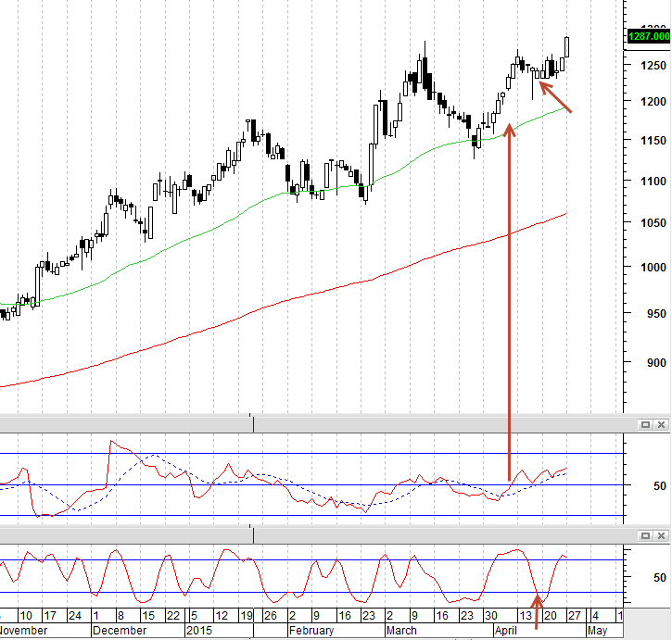
Task: Close the bottom oscillator pane
Action: pos(661,535)
